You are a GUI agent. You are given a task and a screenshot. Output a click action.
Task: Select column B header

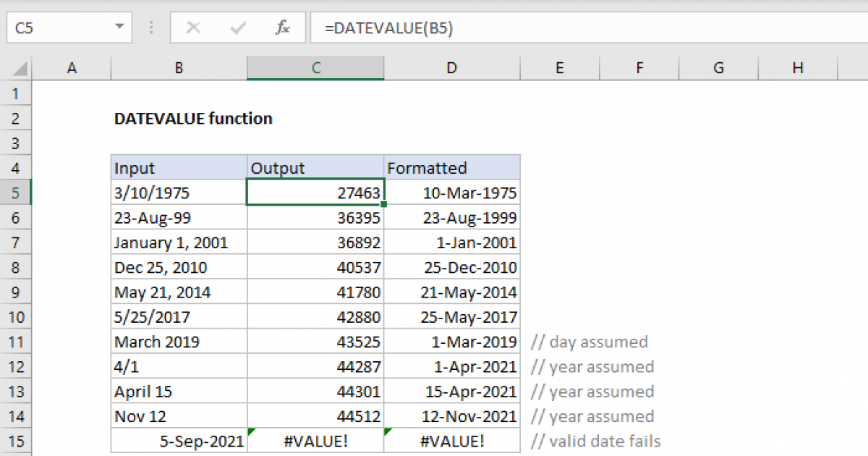click(179, 68)
